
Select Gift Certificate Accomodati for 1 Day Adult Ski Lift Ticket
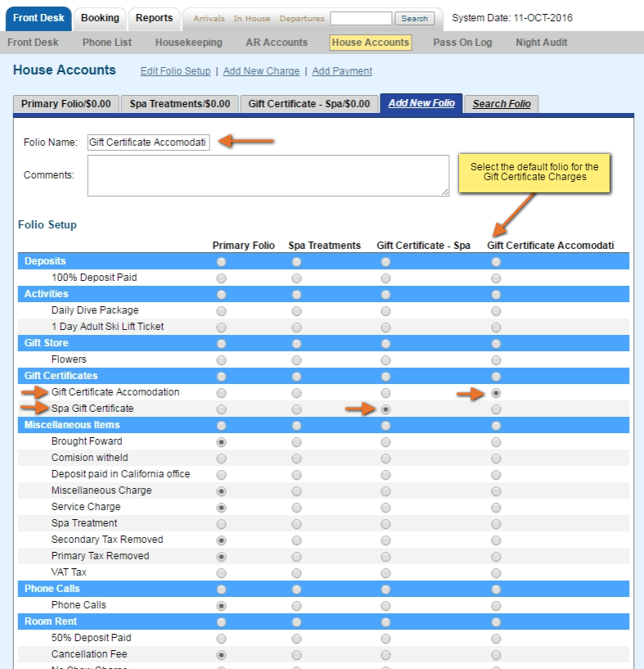pos(496,328)
